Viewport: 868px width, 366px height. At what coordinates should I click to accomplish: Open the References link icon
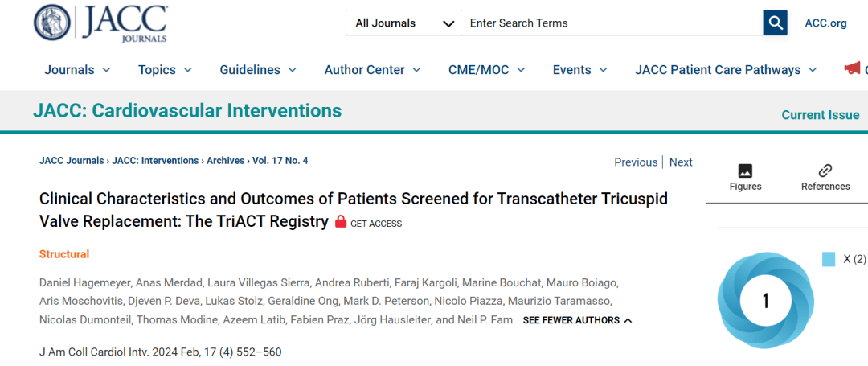click(825, 171)
